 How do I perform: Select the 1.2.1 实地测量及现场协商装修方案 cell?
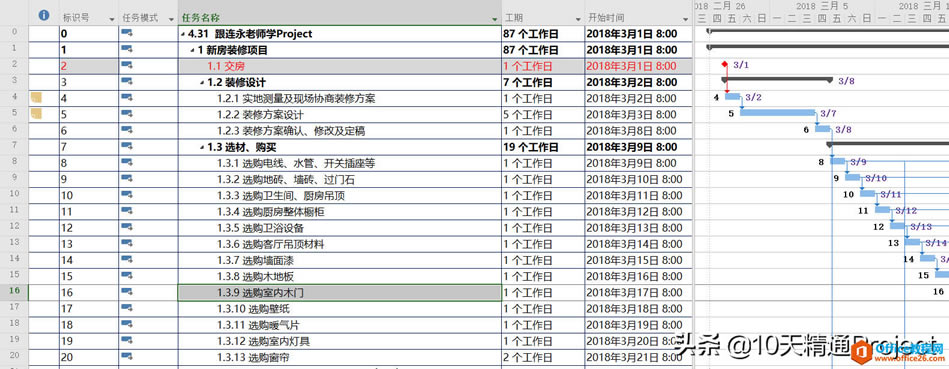[340, 98]
